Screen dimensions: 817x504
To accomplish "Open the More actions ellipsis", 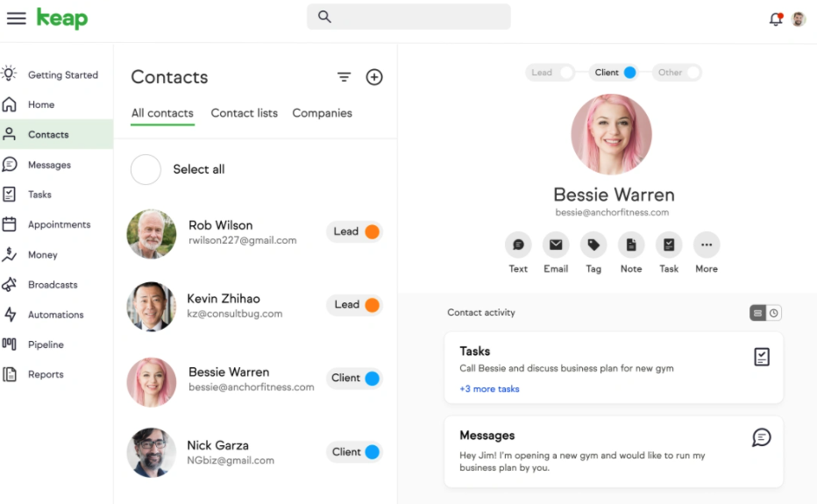I will pyautogui.click(x=707, y=245).
